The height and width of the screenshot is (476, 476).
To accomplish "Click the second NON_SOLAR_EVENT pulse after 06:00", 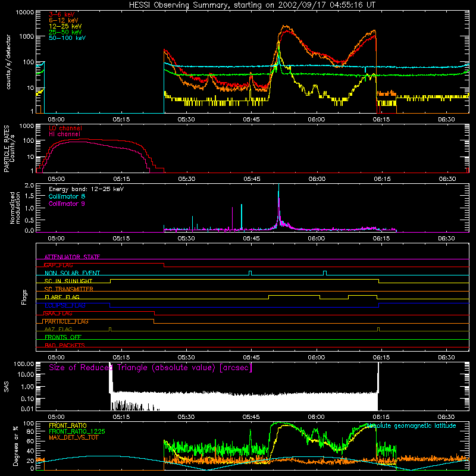I will [325, 273].
